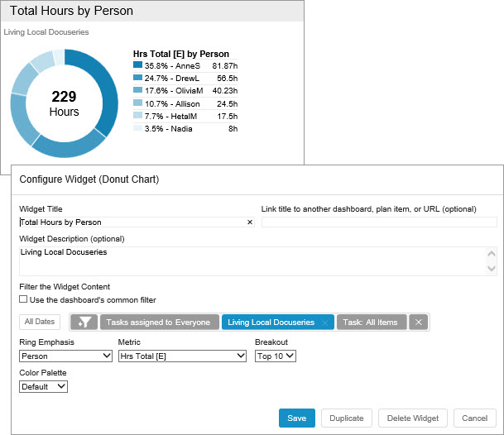Click the filter funnel icon
Screen dimensions: 504x435
click(84, 323)
